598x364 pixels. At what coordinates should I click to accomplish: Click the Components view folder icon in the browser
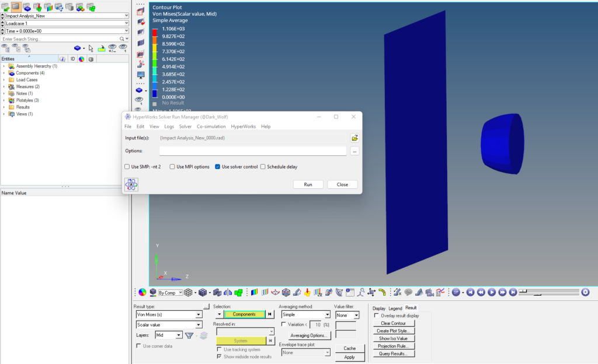point(27,7)
